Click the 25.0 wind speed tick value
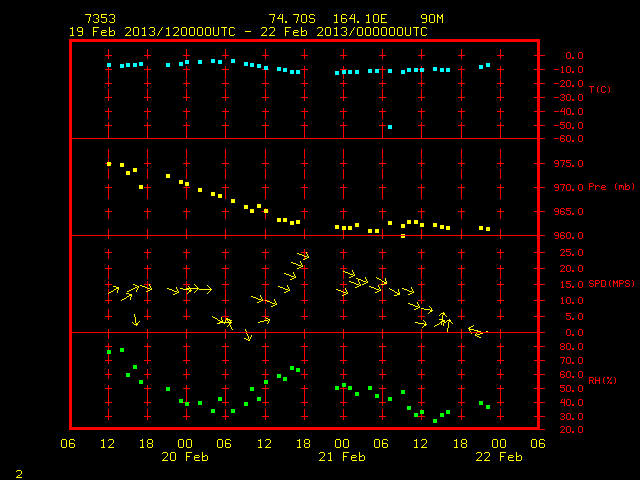The height and width of the screenshot is (480, 640). [x=571, y=253]
